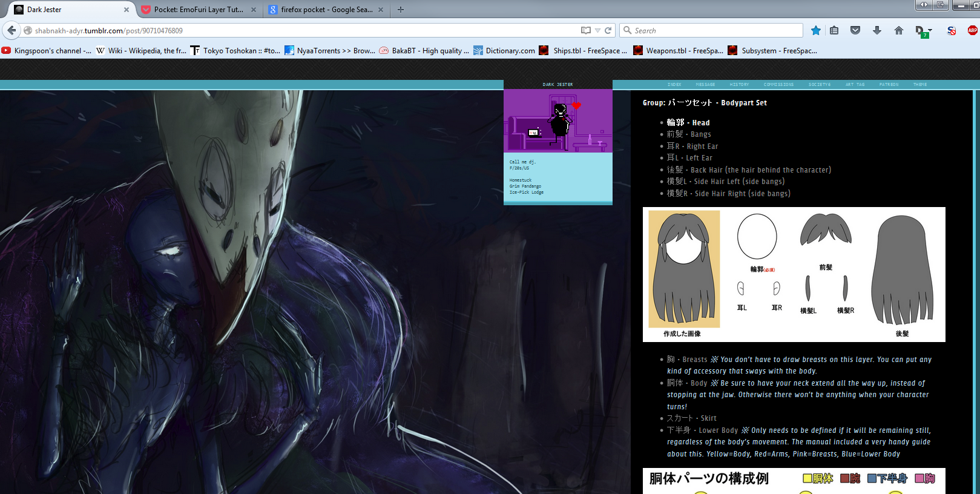Open the URL history dropdown arrow
This screenshot has width=980, height=494.
[x=597, y=30]
